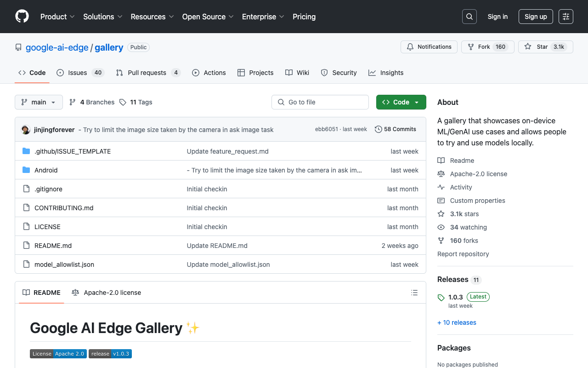Click the pulse icon beside Activity
The width and height of the screenshot is (588, 368).
[x=441, y=187]
